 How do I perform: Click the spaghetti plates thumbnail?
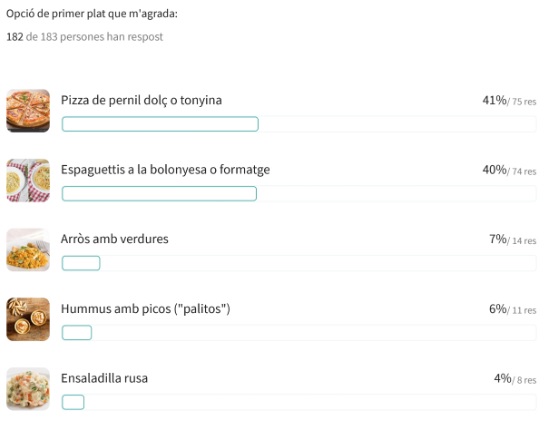[x=28, y=180]
